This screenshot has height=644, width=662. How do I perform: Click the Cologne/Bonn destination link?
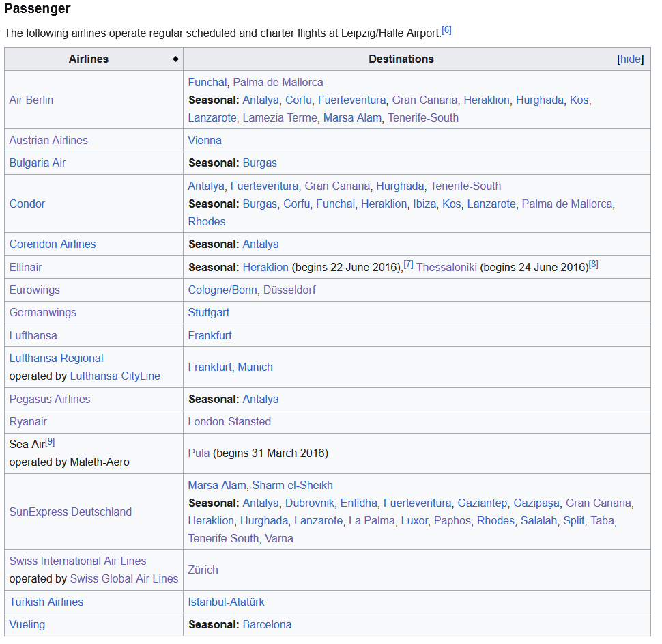222,290
